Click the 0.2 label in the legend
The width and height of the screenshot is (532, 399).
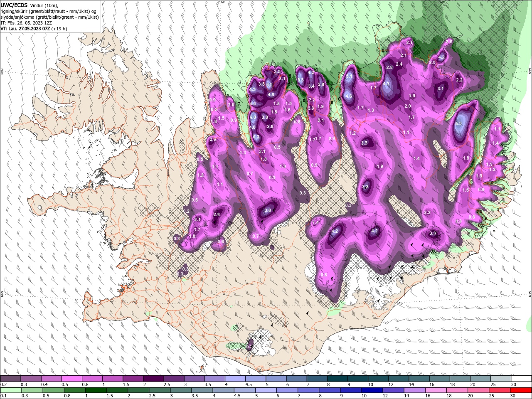(4, 384)
